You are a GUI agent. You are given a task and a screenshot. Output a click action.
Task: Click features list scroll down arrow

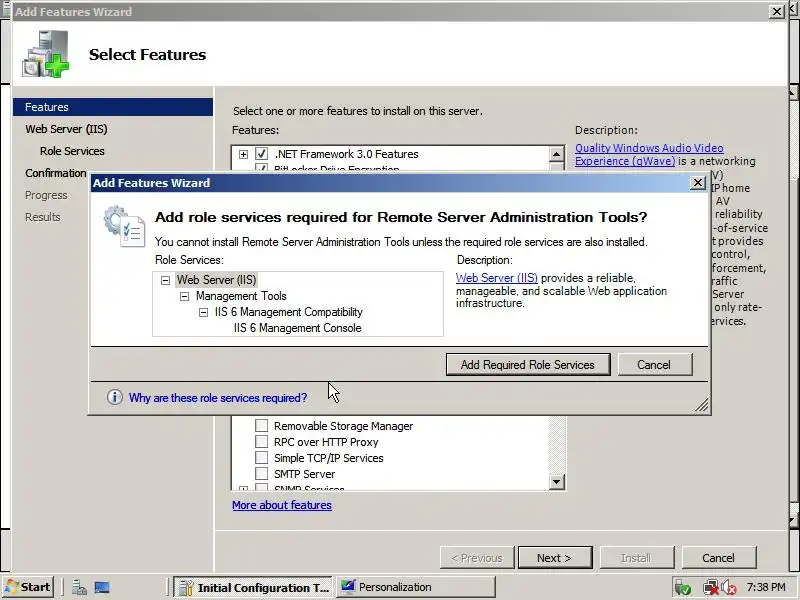click(556, 481)
